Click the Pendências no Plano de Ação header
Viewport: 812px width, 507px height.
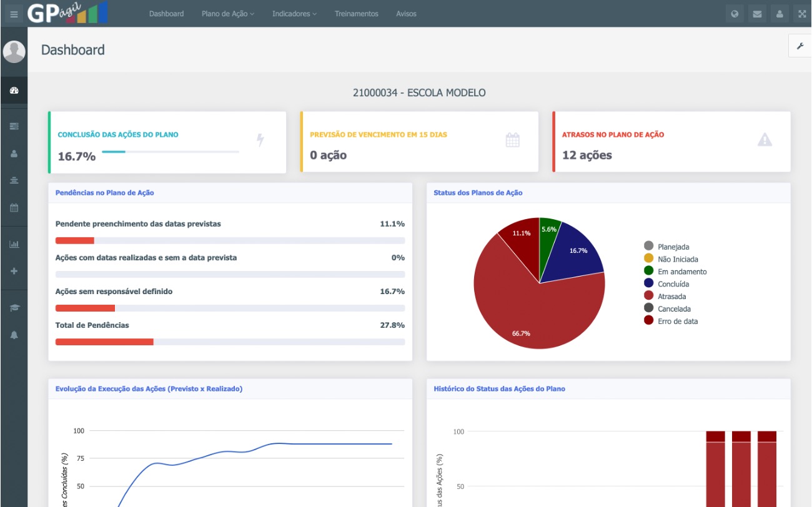[x=105, y=193]
